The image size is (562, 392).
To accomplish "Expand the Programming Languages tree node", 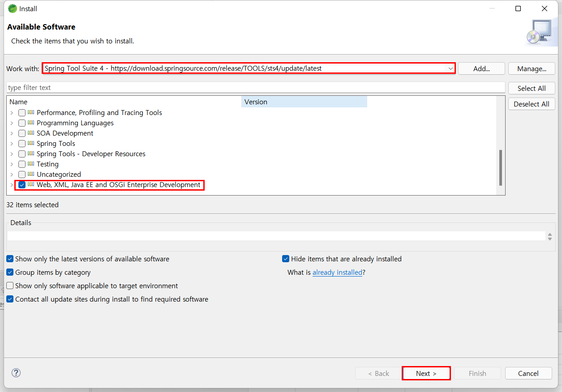I will (x=12, y=123).
